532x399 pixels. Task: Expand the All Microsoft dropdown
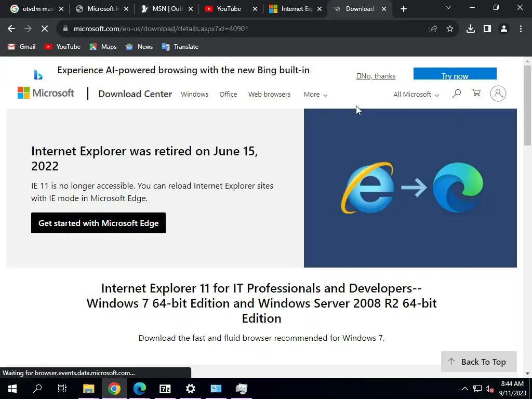coord(416,95)
